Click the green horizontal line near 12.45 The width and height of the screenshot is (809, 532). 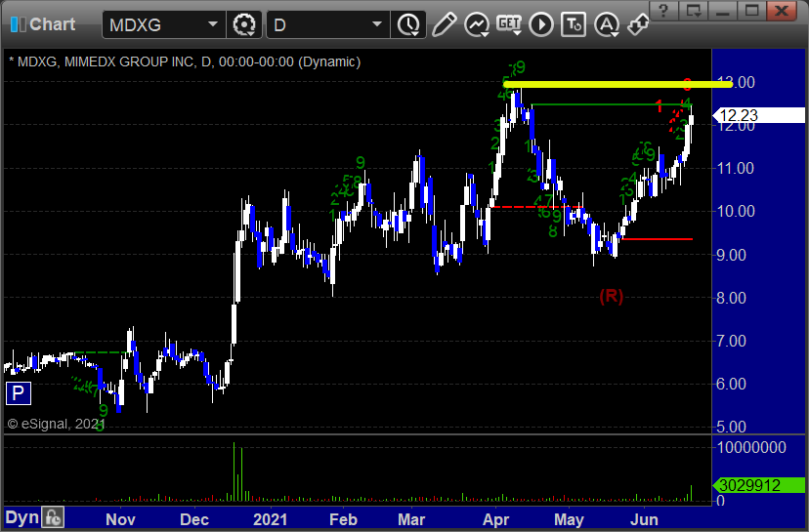[612, 104]
